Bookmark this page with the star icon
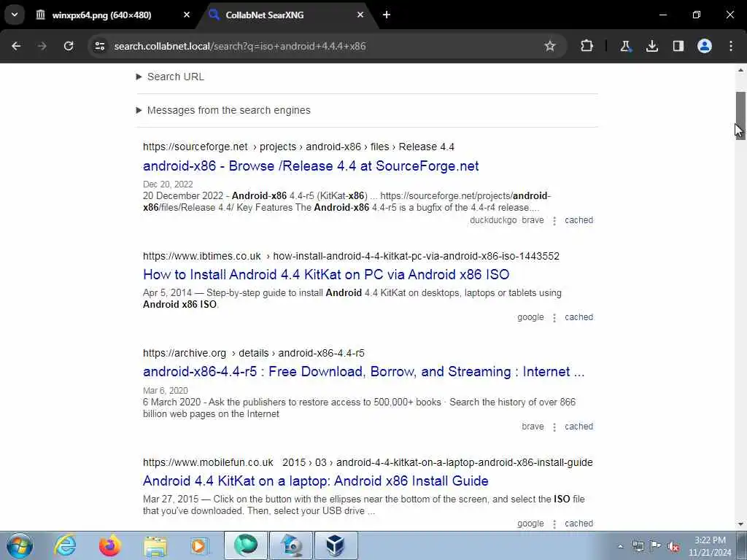Image resolution: width=747 pixels, height=560 pixels. point(550,46)
